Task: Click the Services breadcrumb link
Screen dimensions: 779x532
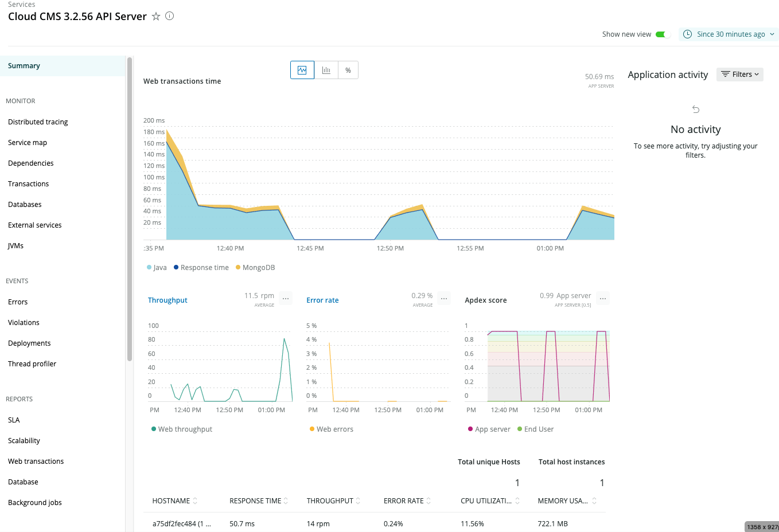Action: coord(21,5)
